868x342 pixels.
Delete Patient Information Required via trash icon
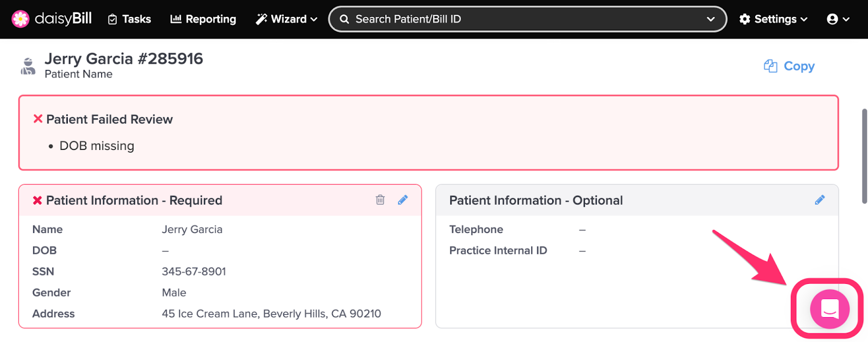(x=380, y=200)
